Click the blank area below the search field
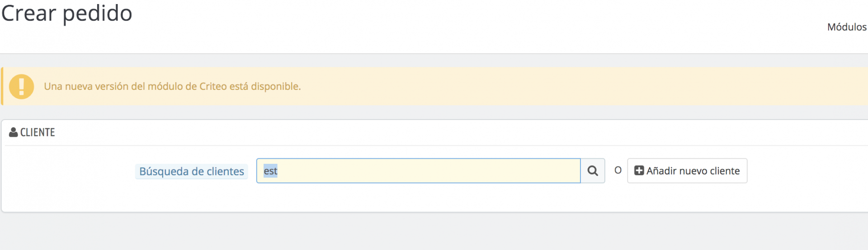This screenshot has width=868, height=250. (x=418, y=198)
